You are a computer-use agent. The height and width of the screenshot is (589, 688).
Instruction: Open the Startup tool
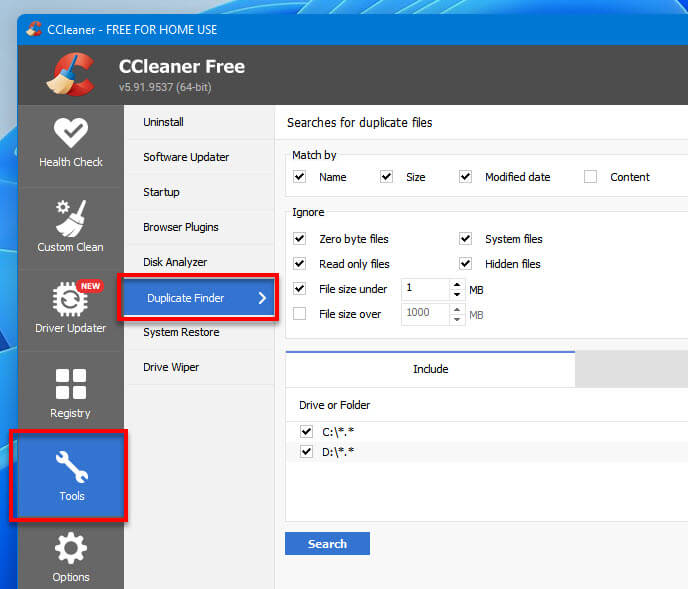coord(200,192)
